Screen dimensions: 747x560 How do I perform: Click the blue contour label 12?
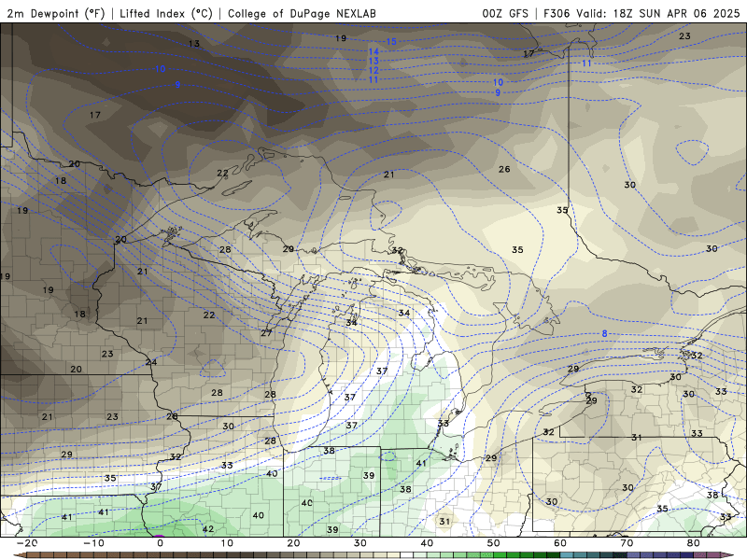373,70
